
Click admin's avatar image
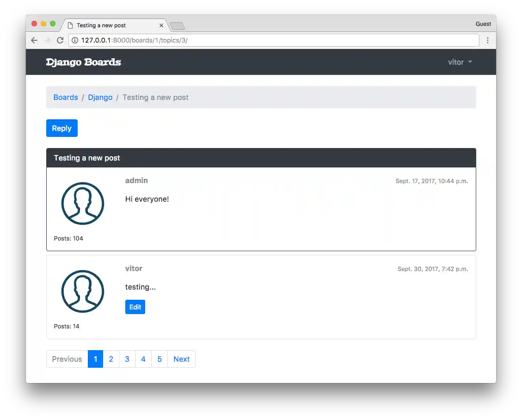[83, 204]
